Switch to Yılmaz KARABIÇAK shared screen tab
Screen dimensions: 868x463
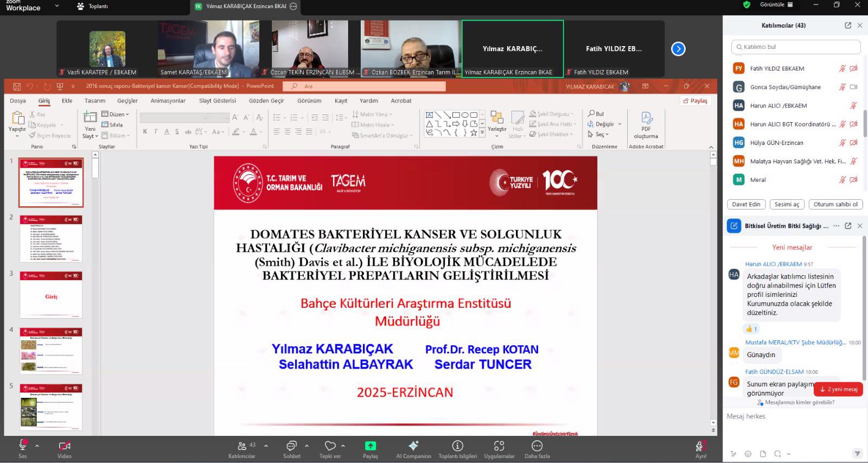click(x=245, y=7)
